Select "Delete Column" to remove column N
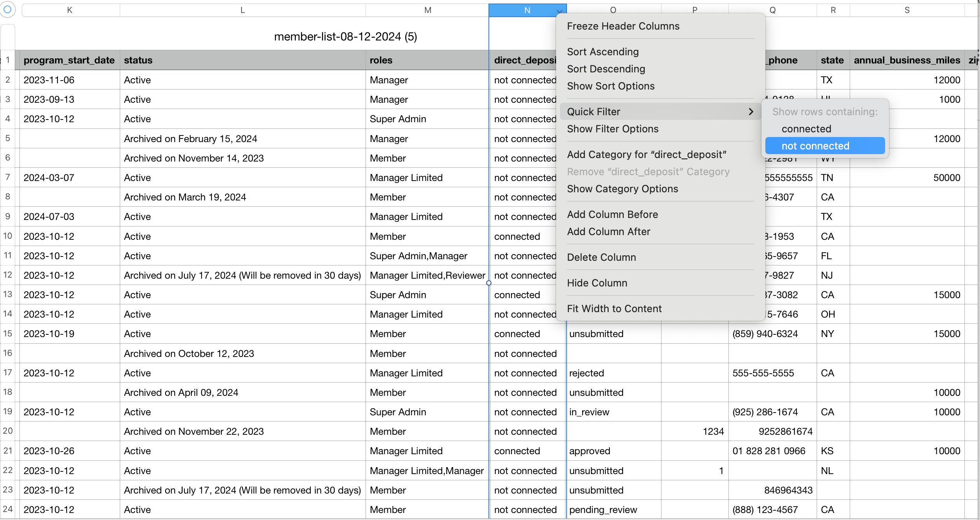This screenshot has width=980, height=520. [601, 257]
